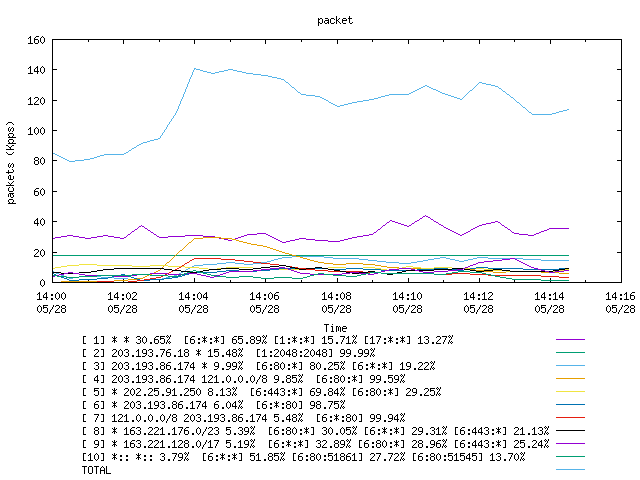Click [6:443:*] 69.84% in legend entry 5
This screenshot has width=640, height=480.
coord(298,392)
